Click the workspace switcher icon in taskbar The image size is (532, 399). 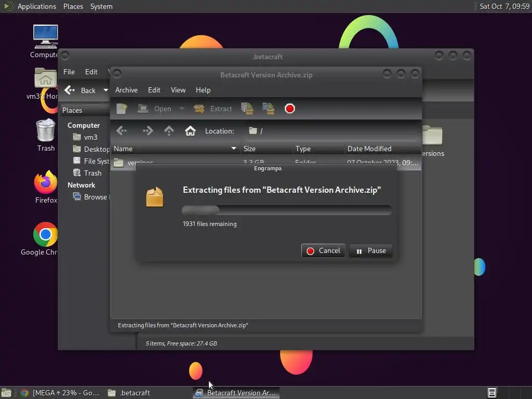[491, 393]
